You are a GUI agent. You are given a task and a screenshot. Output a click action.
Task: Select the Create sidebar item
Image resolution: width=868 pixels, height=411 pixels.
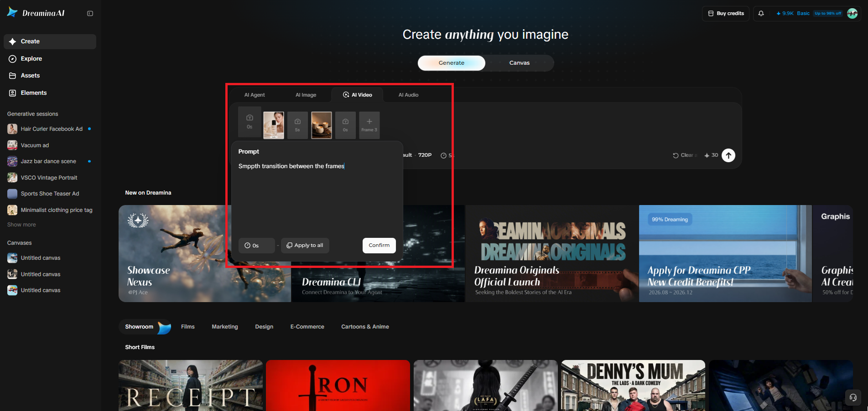click(50, 41)
